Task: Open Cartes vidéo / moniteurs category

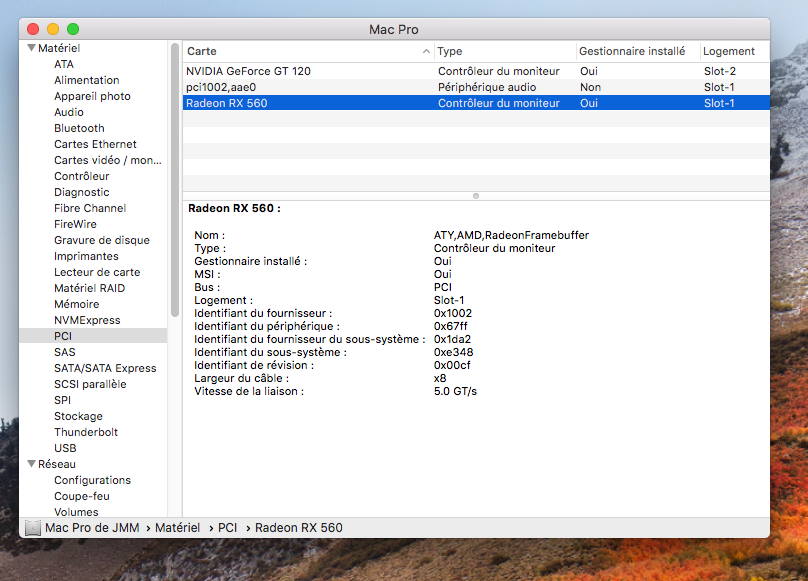Action: pyautogui.click(x=108, y=160)
